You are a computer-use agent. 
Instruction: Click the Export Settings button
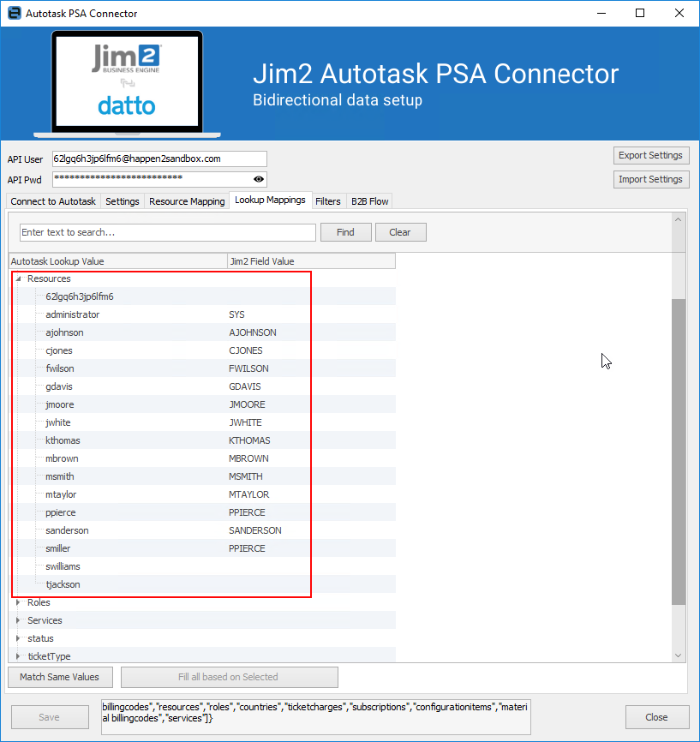coord(651,155)
